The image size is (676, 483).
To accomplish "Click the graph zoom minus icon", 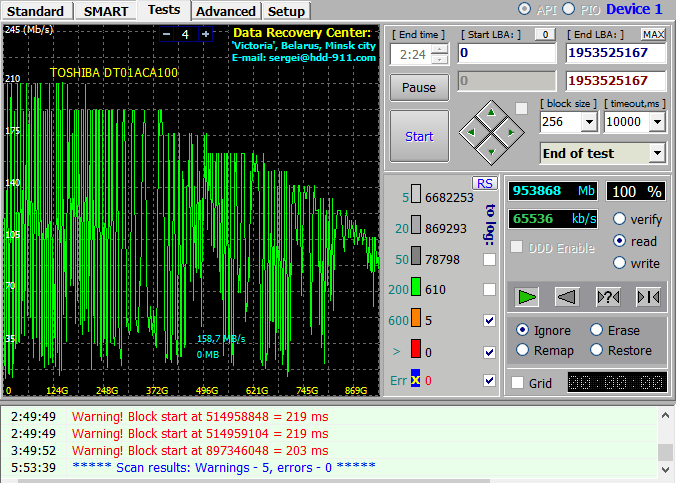I will point(167,34).
